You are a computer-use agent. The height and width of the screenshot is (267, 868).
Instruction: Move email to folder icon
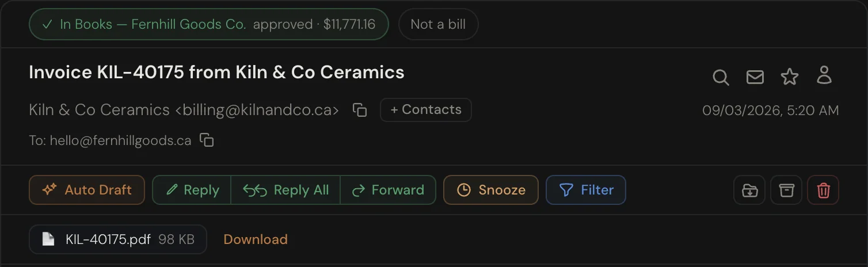point(749,190)
